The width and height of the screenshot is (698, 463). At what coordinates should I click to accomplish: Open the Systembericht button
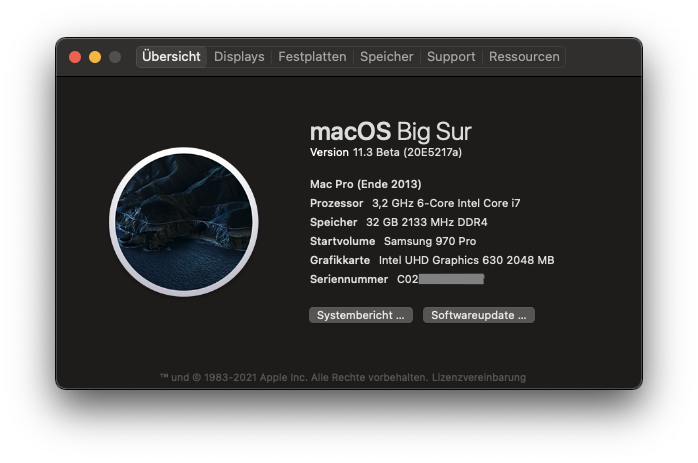[361, 315]
